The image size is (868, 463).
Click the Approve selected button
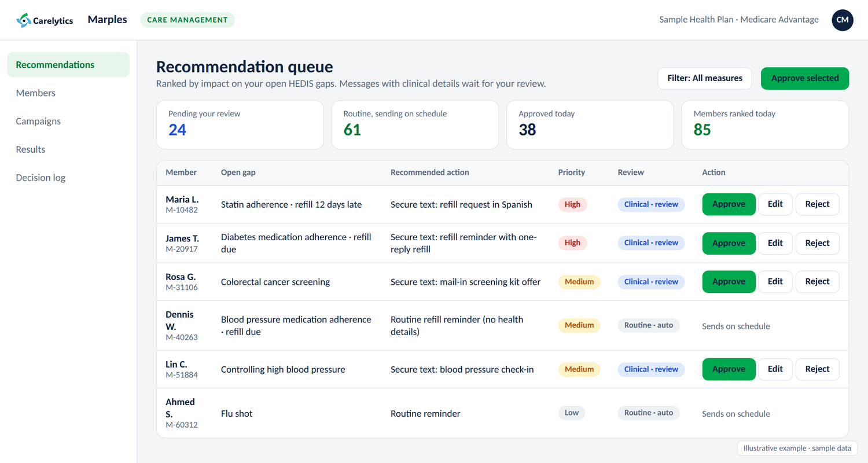tap(804, 78)
